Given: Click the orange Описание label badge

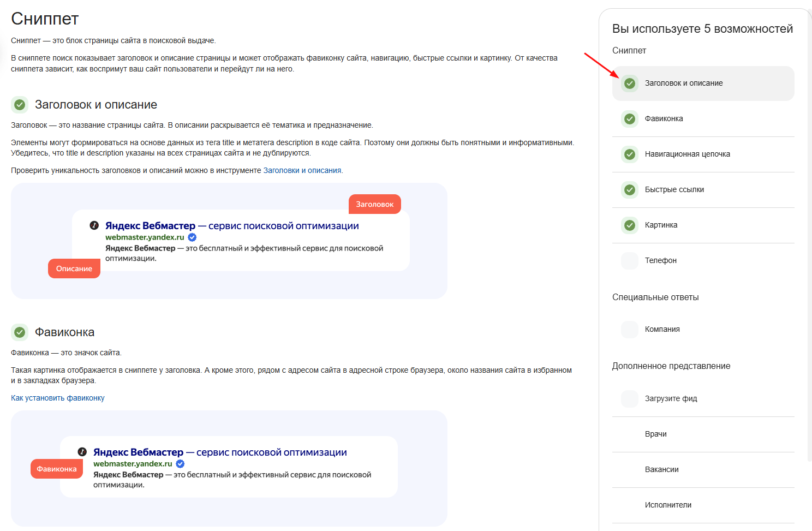Looking at the screenshot, I should click(x=74, y=269).
